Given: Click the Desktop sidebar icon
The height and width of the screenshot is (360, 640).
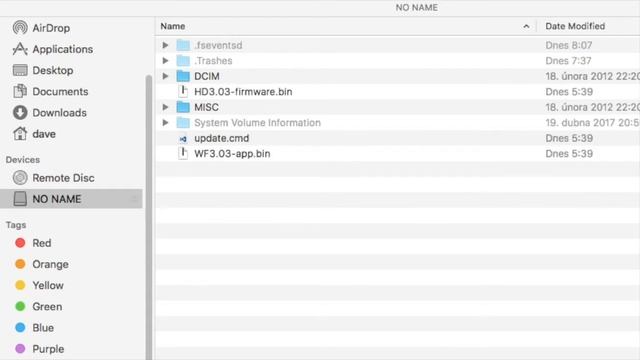Looking at the screenshot, I should point(20,70).
